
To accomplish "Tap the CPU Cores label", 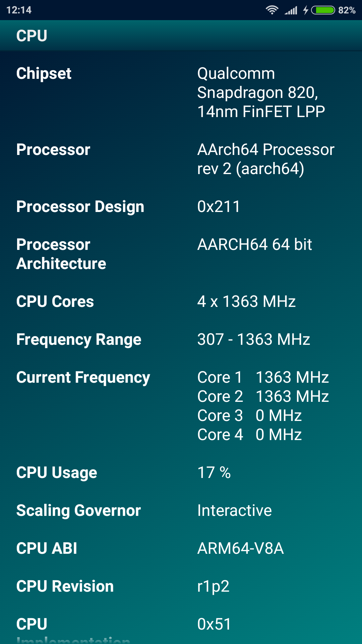I will click(55, 302).
